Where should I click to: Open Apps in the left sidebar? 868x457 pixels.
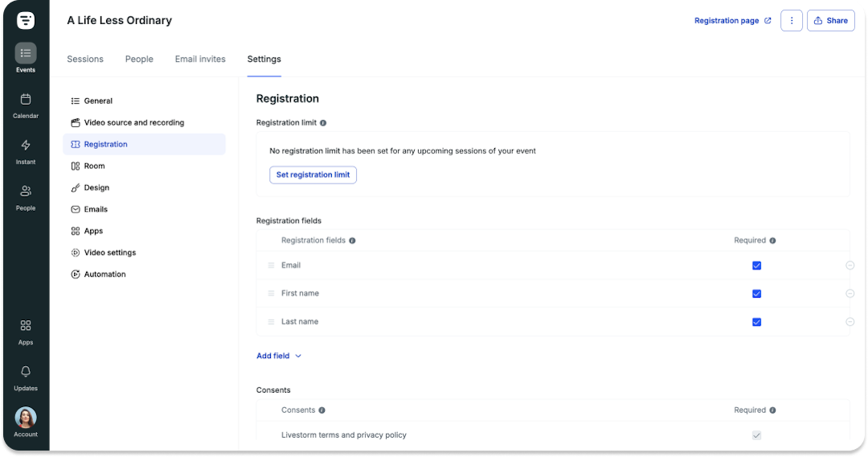(x=26, y=332)
